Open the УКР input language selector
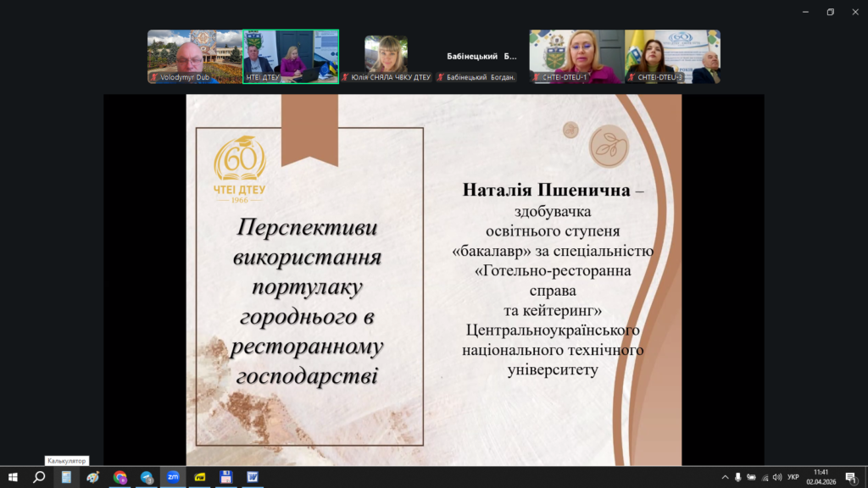 (x=793, y=477)
